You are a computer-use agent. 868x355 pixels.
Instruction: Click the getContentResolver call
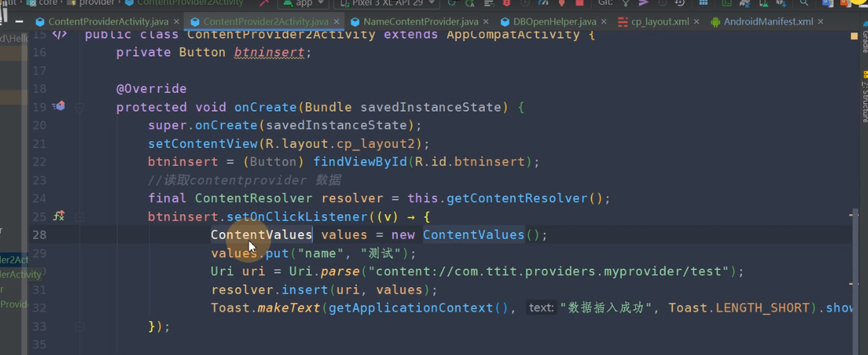click(517, 199)
